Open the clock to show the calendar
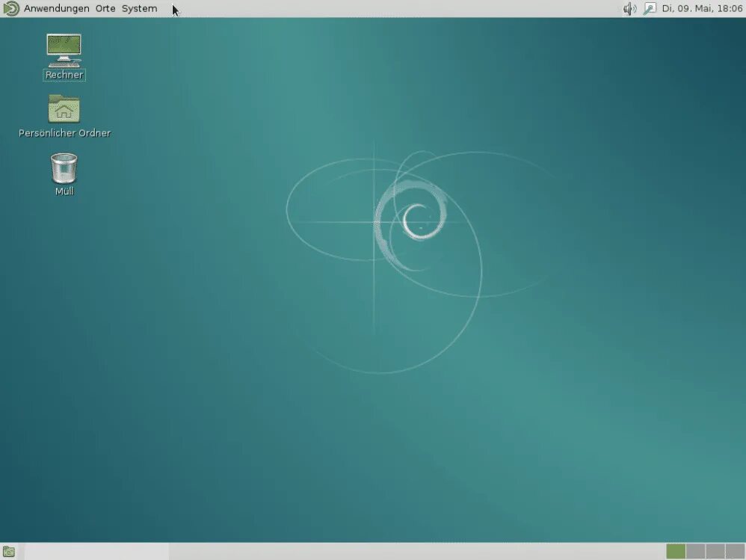Image resolution: width=746 pixels, height=560 pixels. pyautogui.click(x=701, y=9)
